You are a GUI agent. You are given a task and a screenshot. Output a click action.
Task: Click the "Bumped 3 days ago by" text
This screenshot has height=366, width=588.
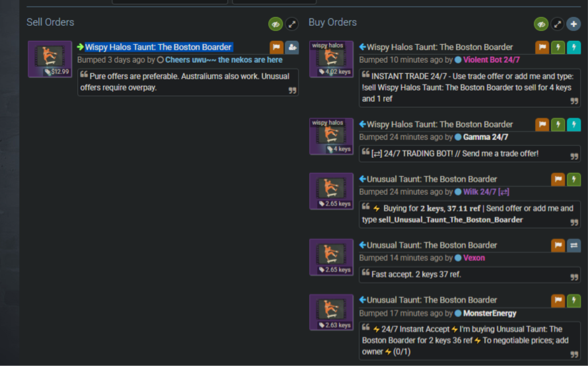coord(116,60)
